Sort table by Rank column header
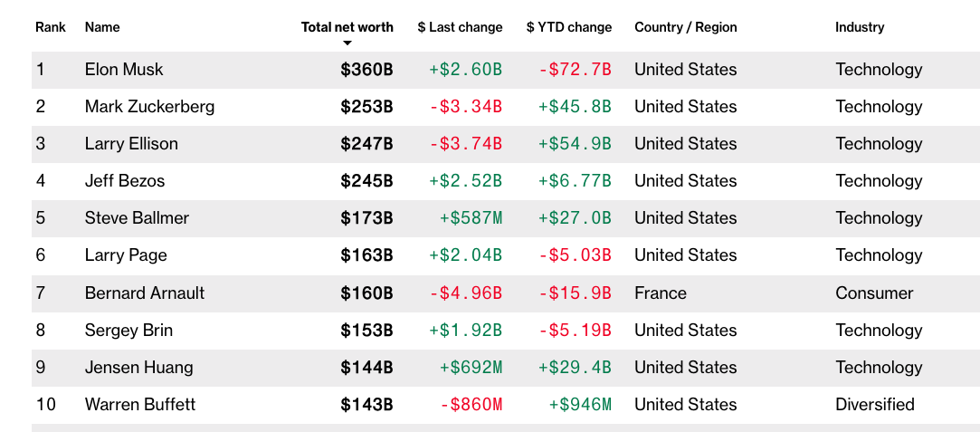980x432 pixels. tap(51, 27)
